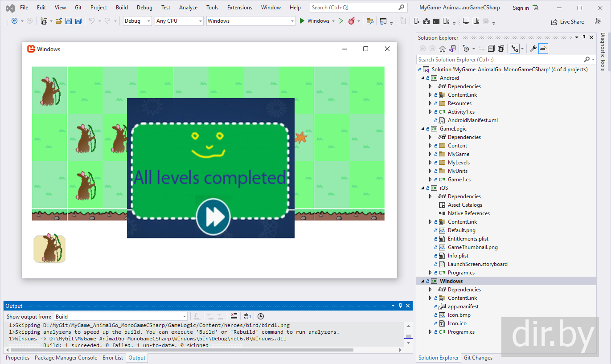
Task: Open the Debug configuration dropdown
Action: [137, 21]
